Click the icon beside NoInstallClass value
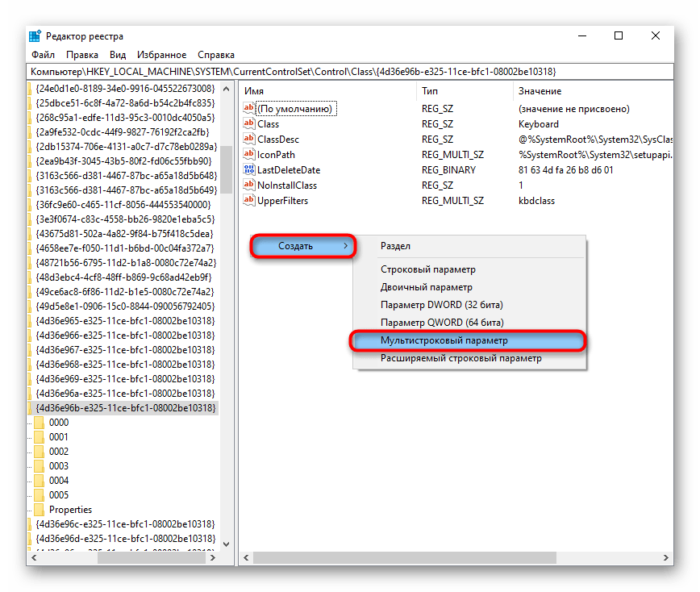 coord(249,186)
